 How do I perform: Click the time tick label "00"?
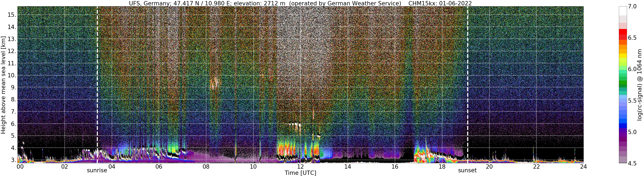pos(20,167)
